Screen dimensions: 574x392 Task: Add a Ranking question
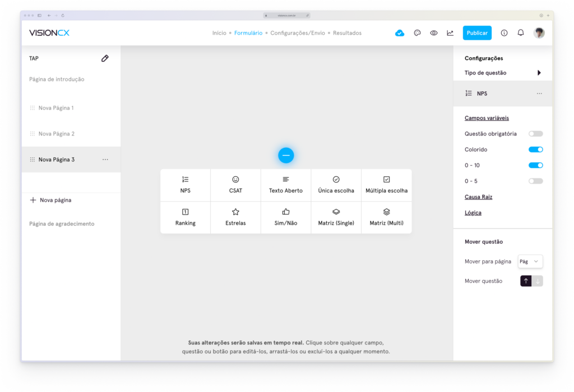(186, 217)
